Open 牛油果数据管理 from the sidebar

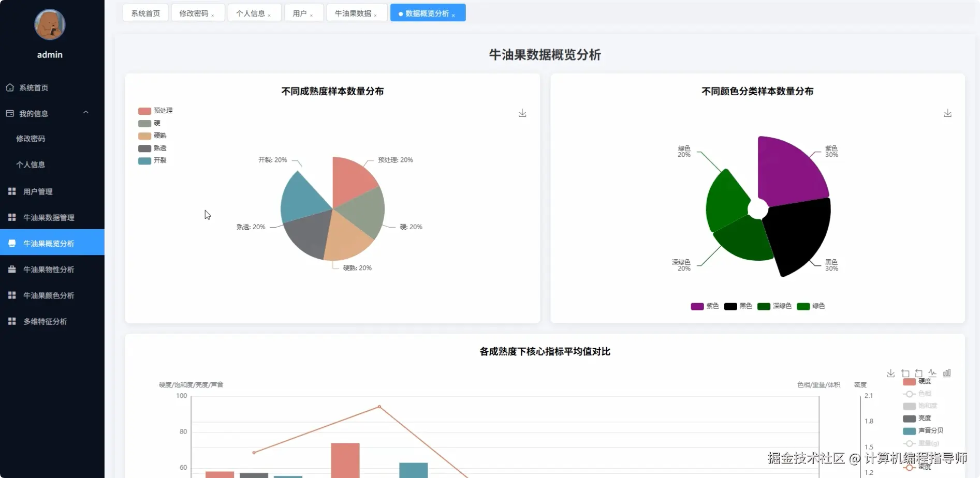click(52, 217)
